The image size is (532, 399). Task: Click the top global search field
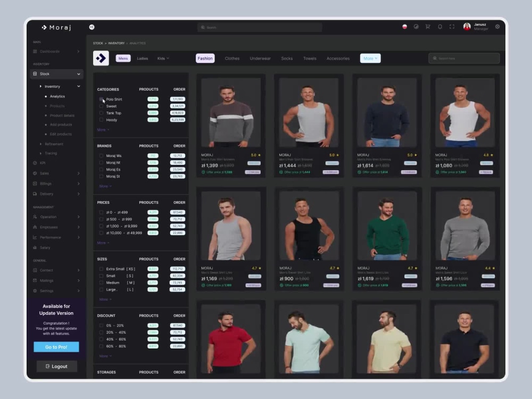(260, 28)
